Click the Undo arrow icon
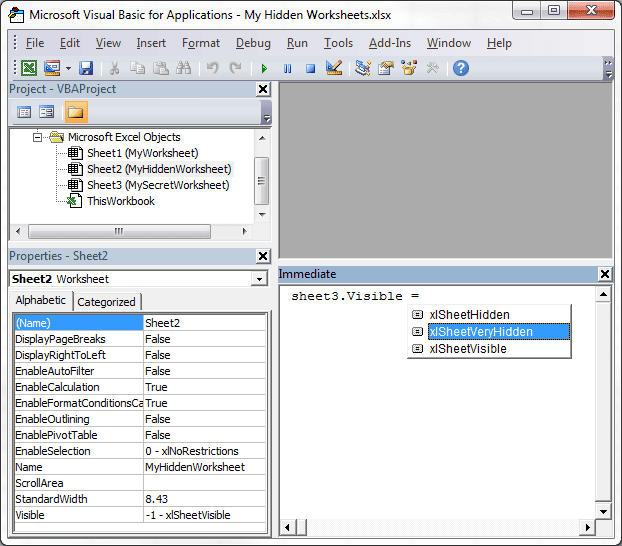Image resolution: width=622 pixels, height=546 pixels. tap(213, 68)
